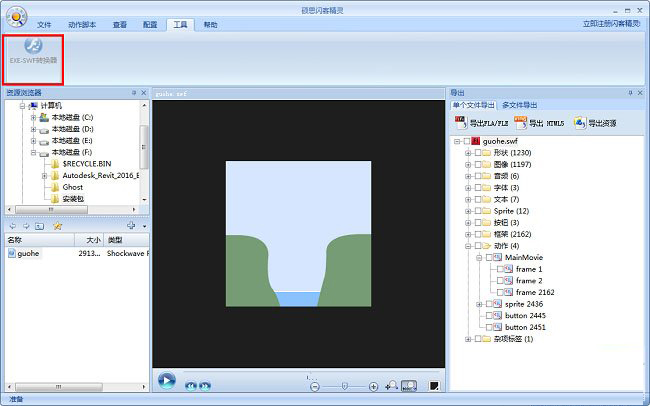
Task: Click the Export FLA/FLEX icon
Action: click(461, 123)
